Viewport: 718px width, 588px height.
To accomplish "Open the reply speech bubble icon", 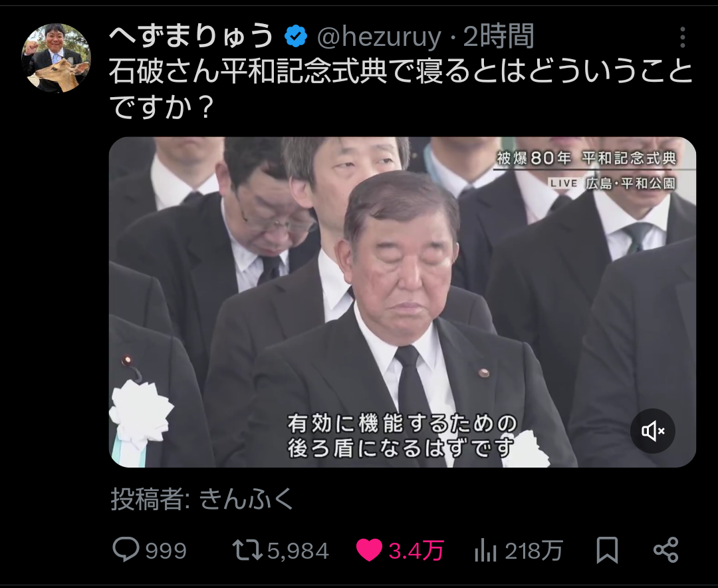I will (126, 549).
